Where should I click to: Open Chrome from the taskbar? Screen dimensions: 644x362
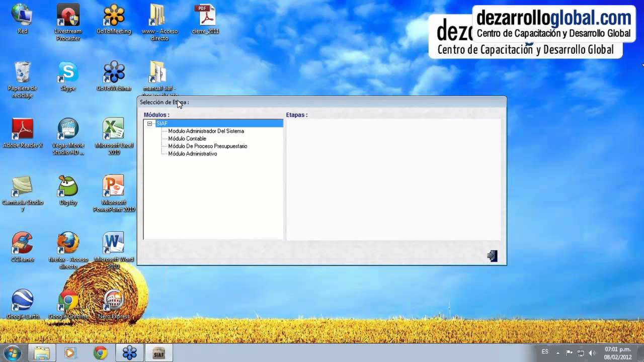tap(100, 353)
